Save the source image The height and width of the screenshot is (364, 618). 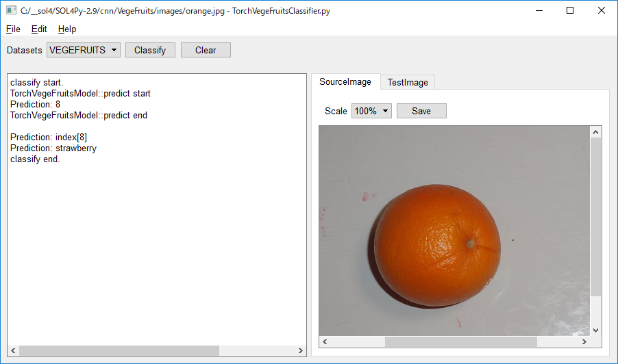point(421,111)
